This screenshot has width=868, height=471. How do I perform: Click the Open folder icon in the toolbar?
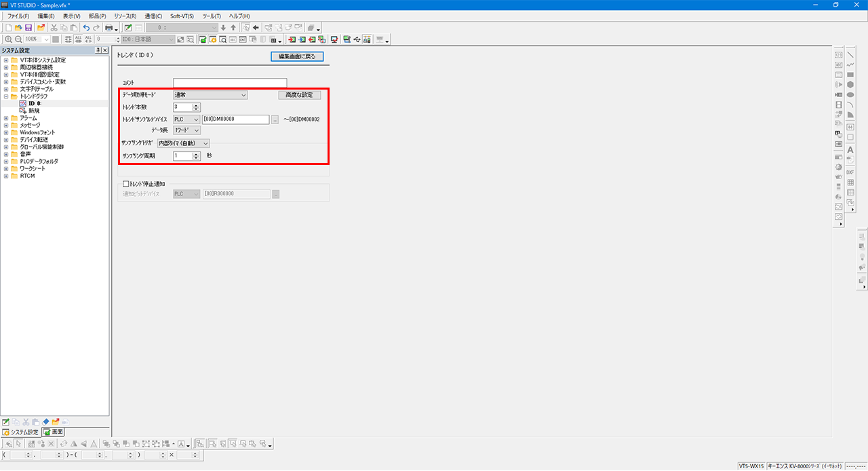(18, 28)
